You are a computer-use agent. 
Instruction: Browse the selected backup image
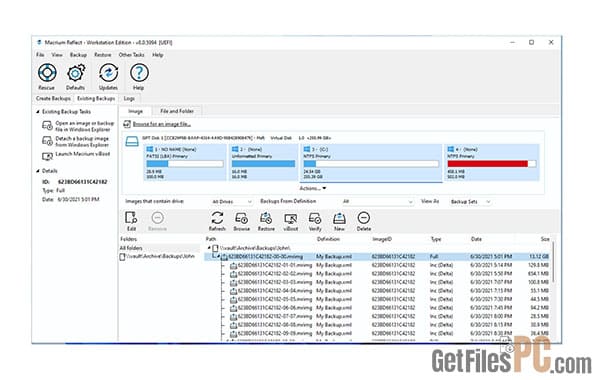tap(241, 218)
